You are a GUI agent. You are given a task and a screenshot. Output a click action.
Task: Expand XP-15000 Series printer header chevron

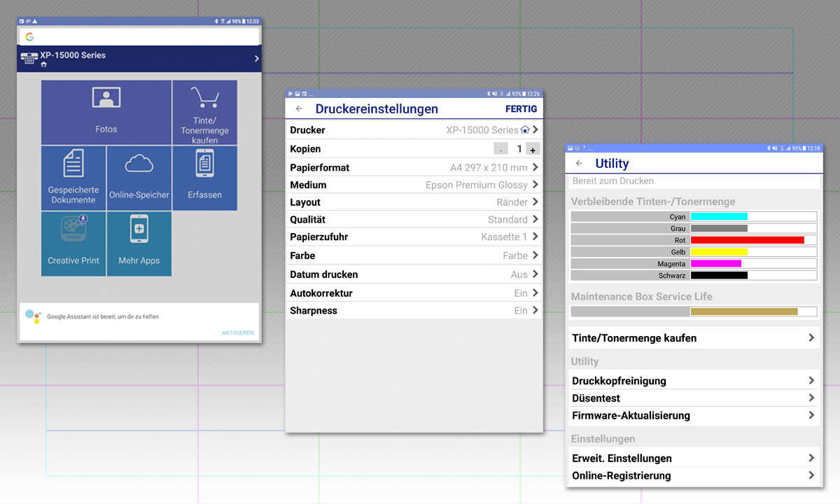(256, 59)
